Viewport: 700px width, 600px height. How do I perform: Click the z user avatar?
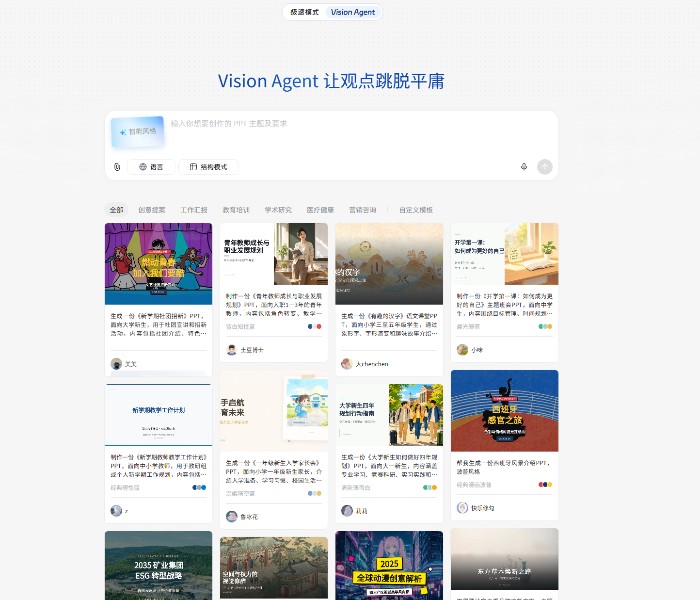(116, 511)
